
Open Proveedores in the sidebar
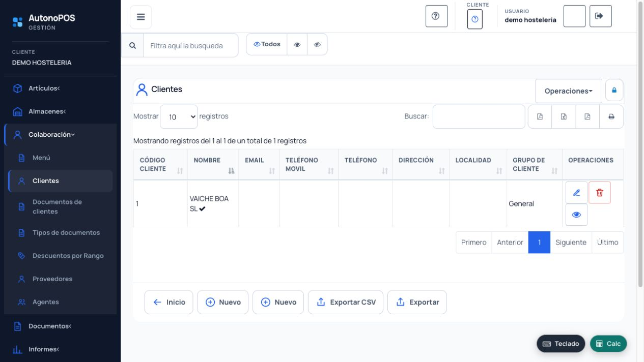60,279
